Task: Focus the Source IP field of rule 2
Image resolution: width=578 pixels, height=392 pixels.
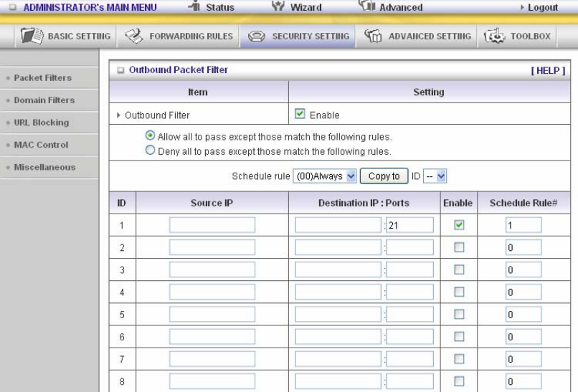Action: 212,247
